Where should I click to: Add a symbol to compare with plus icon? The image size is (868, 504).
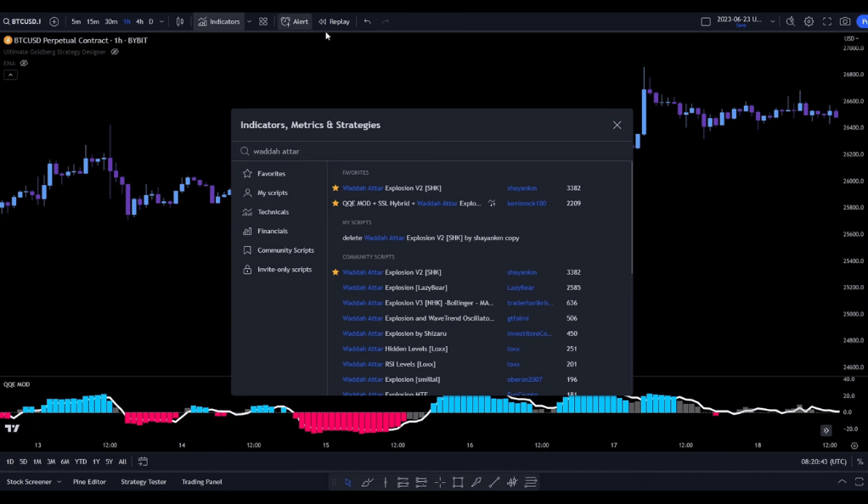(x=54, y=21)
